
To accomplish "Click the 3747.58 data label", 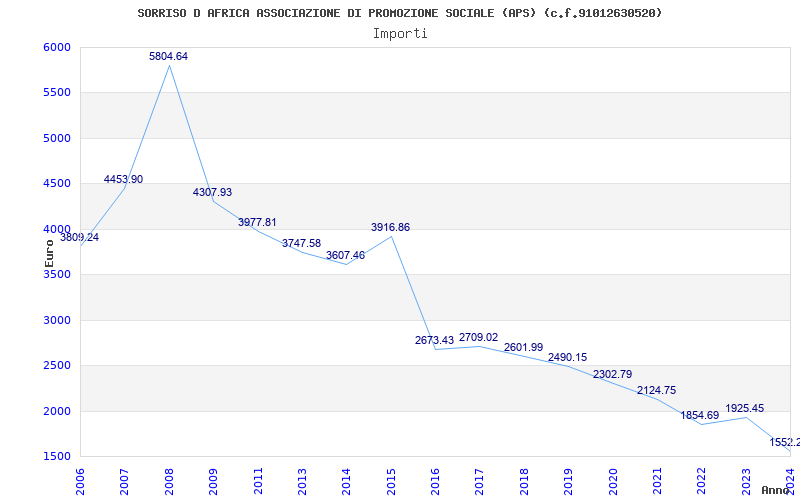I will [302, 243].
